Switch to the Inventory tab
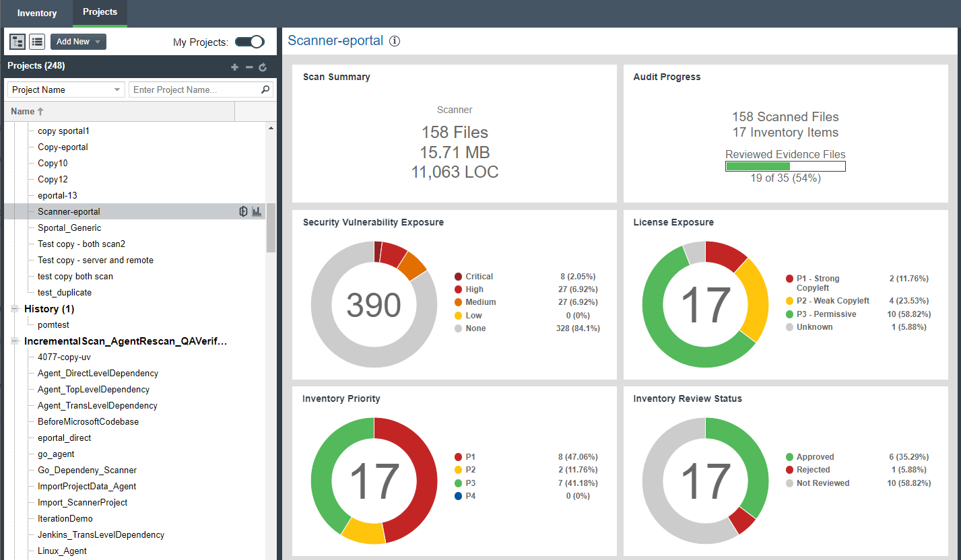 tap(37, 13)
